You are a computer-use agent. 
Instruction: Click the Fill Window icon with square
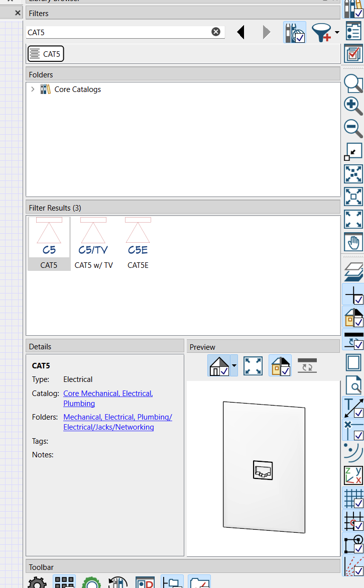pyautogui.click(x=353, y=197)
